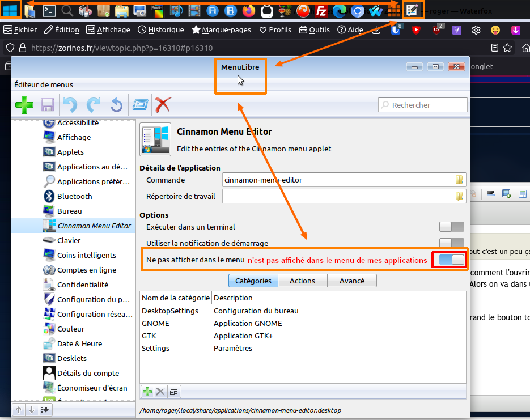This screenshot has width=530, height=420.
Task: Click the redo arrow in toolbar
Action: (x=93, y=105)
